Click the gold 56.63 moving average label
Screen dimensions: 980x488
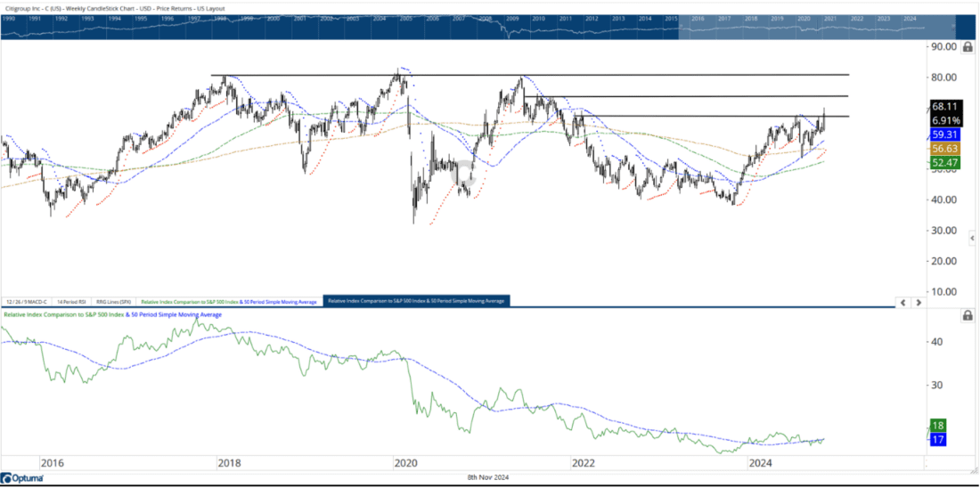[x=944, y=149]
